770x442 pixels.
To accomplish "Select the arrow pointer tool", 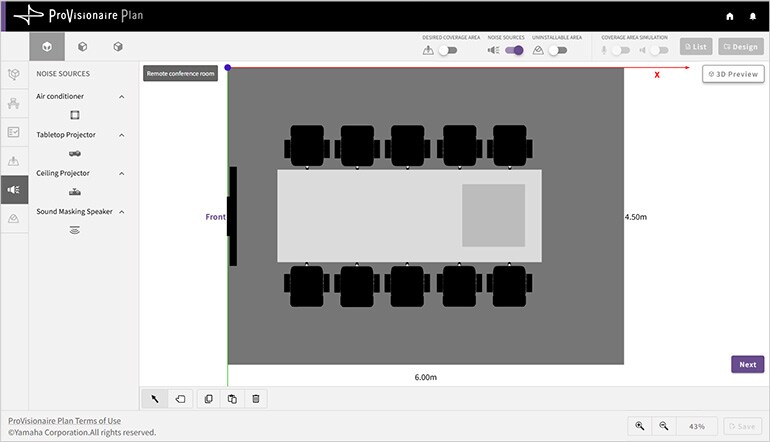I will point(155,399).
